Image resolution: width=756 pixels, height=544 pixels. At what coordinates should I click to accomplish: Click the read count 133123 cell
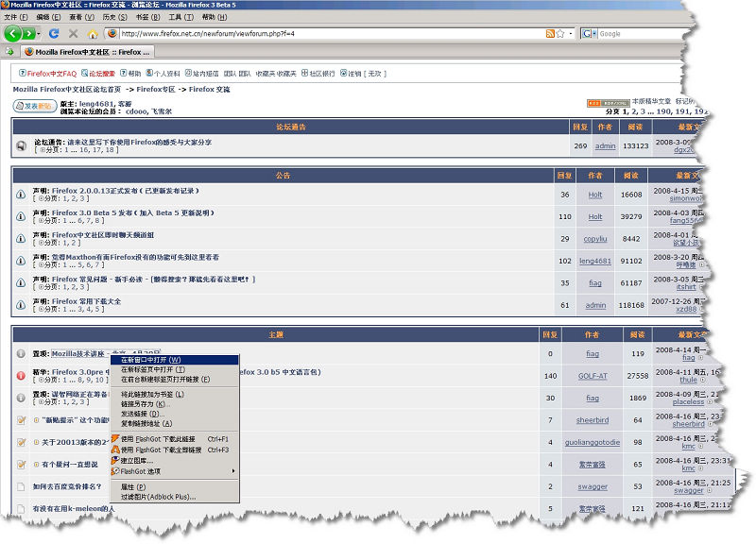click(635, 145)
